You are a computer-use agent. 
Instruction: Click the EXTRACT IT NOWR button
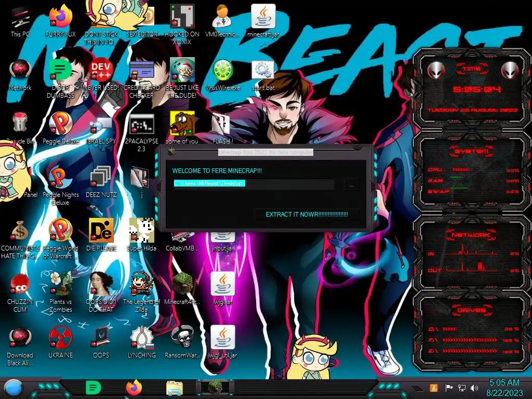[x=307, y=215]
